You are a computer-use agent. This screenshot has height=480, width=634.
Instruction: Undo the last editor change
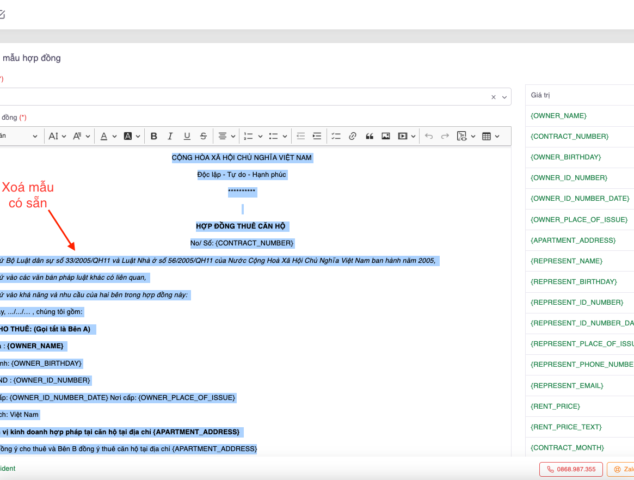point(428,136)
